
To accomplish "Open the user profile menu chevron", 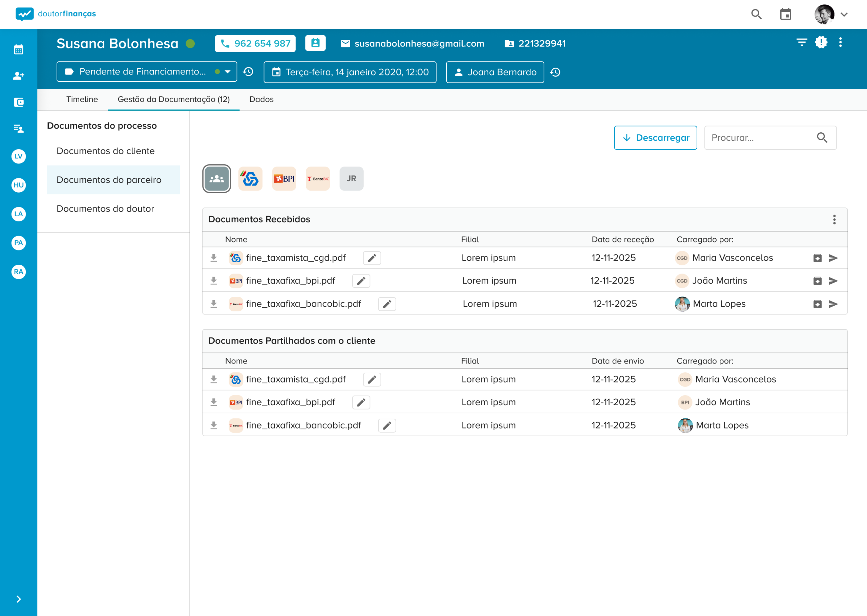I will [844, 15].
